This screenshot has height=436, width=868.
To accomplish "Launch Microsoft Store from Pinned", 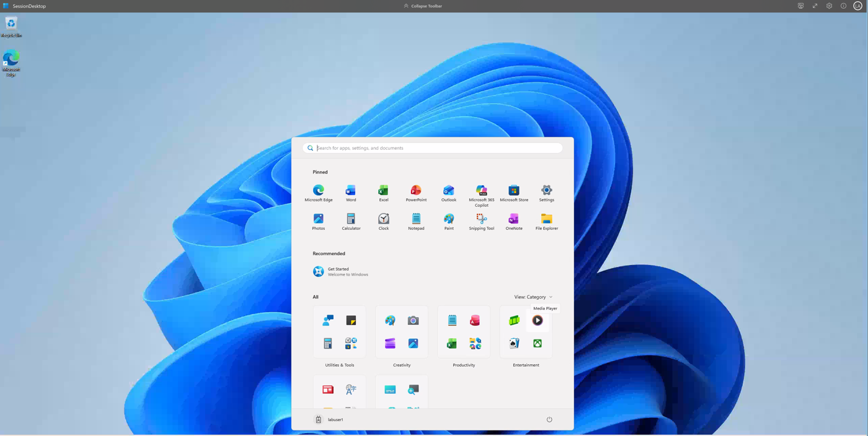I will click(x=514, y=193).
